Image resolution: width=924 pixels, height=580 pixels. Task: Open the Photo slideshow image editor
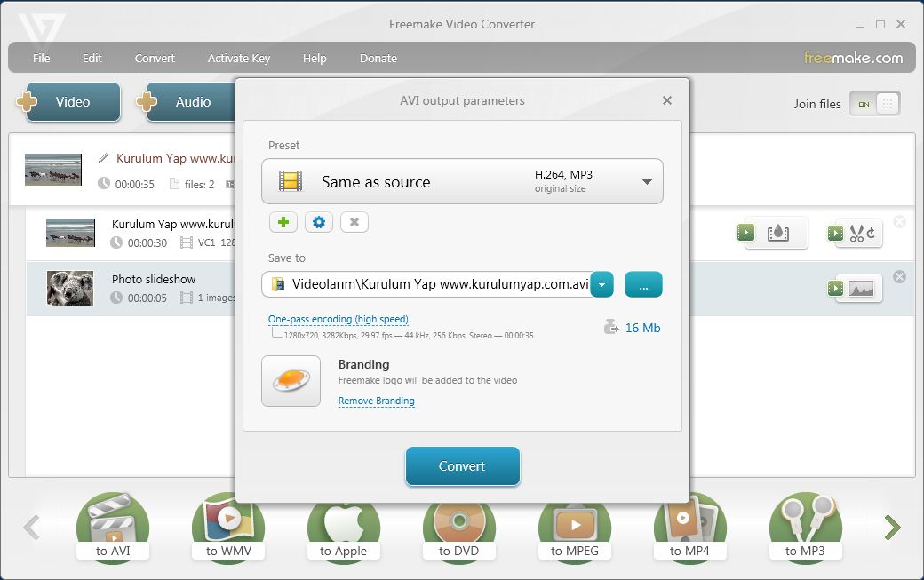(x=855, y=289)
